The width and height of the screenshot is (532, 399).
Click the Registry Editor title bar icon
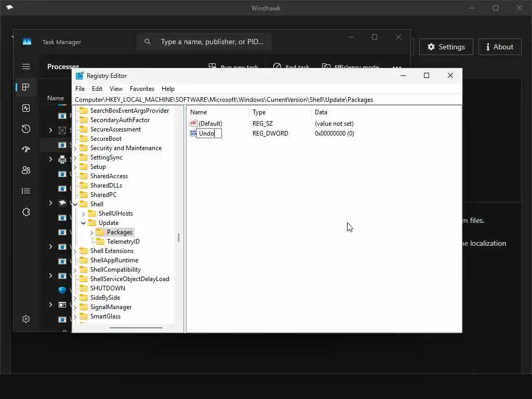[79, 76]
